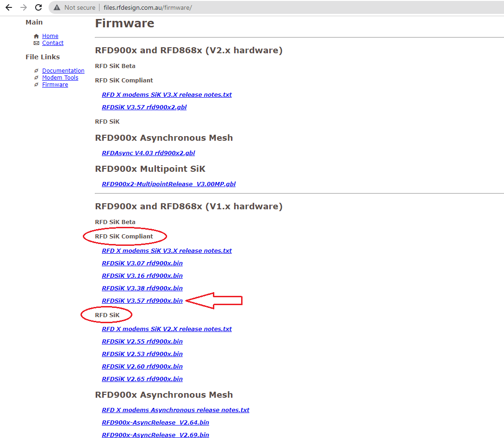
Task: Click RFD SiK Beta under V2.x hardware
Action: pos(115,66)
